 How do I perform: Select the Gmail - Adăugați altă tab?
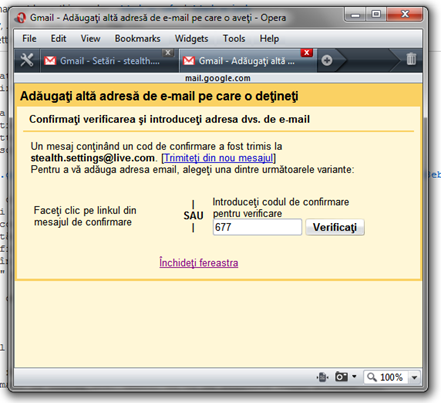coord(248,61)
